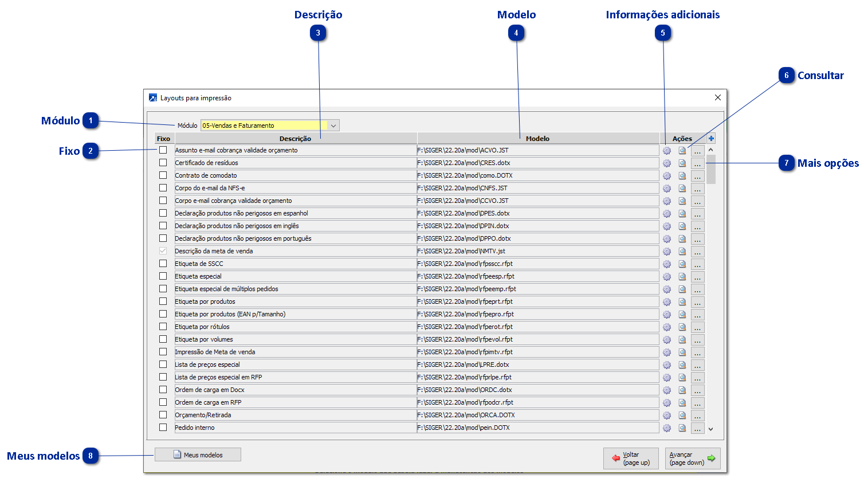Click the Fixo column header
Image resolution: width=868 pixels, height=482 pixels.
pyautogui.click(x=163, y=138)
